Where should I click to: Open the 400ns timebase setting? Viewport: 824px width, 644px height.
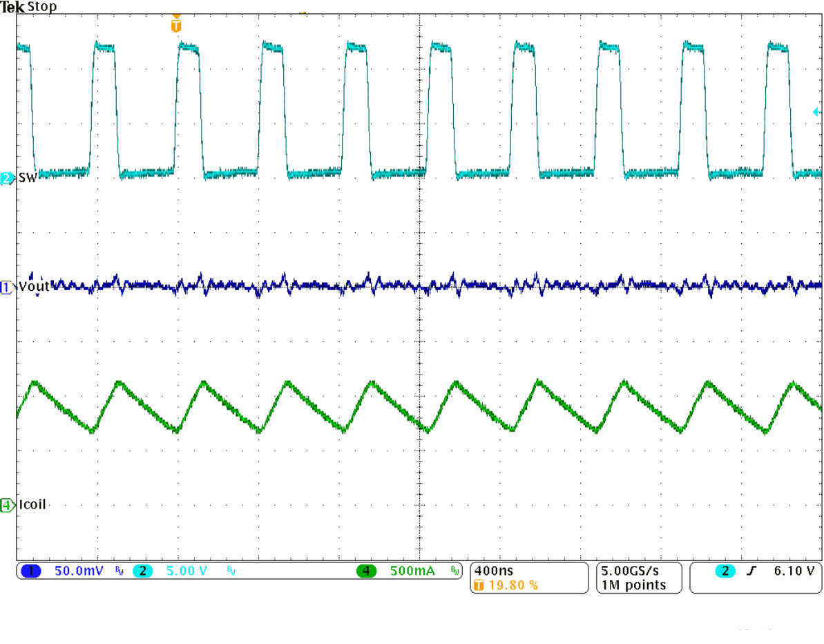pos(493,569)
